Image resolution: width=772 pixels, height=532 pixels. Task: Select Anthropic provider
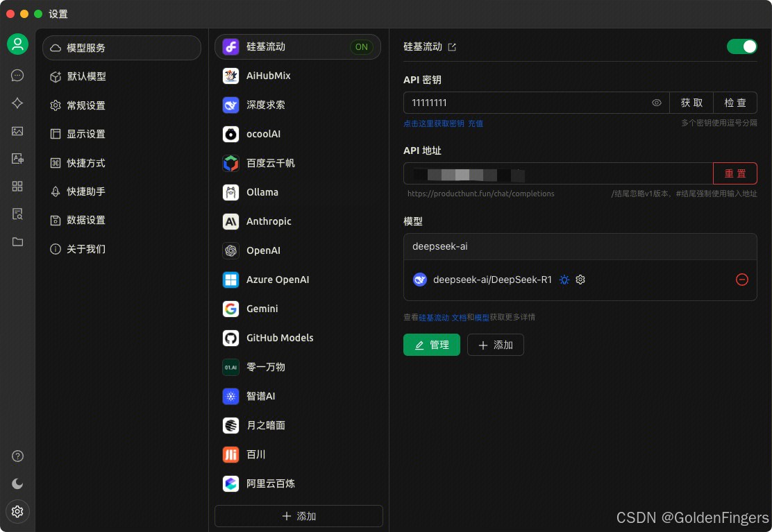pyautogui.click(x=298, y=221)
